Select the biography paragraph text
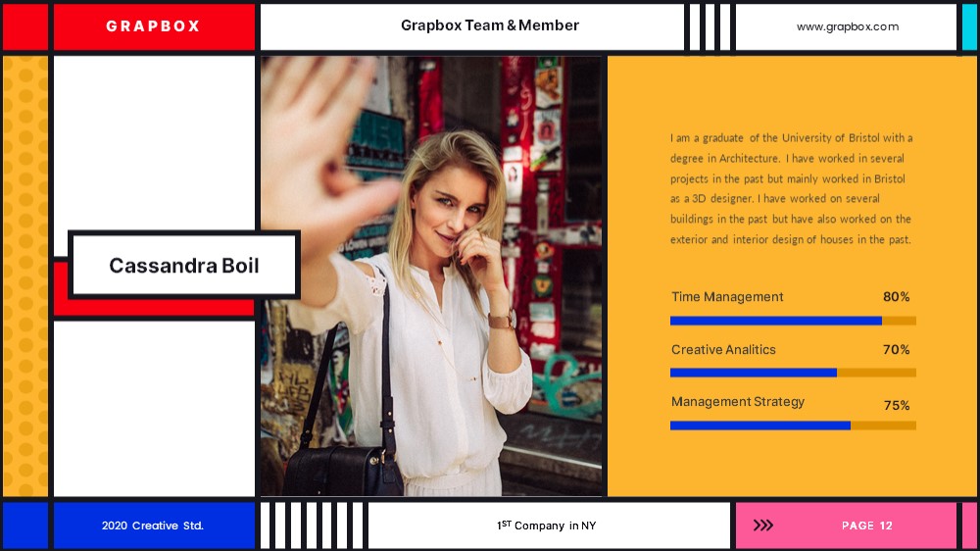The image size is (980, 551). 791,188
